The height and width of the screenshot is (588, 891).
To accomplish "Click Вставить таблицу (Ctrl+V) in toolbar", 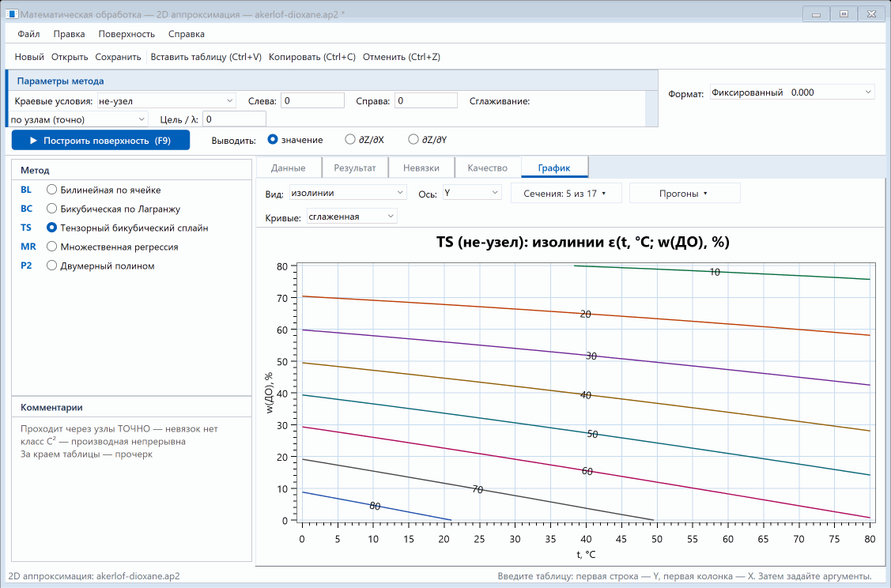I will click(206, 57).
